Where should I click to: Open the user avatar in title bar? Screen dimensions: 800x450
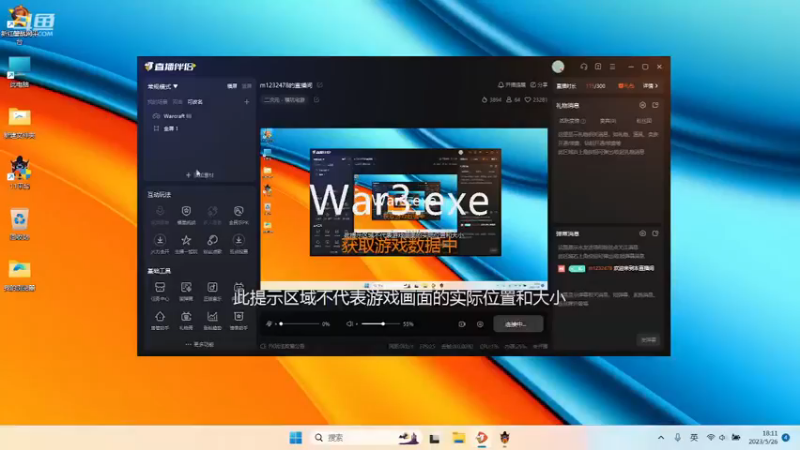[x=558, y=66]
